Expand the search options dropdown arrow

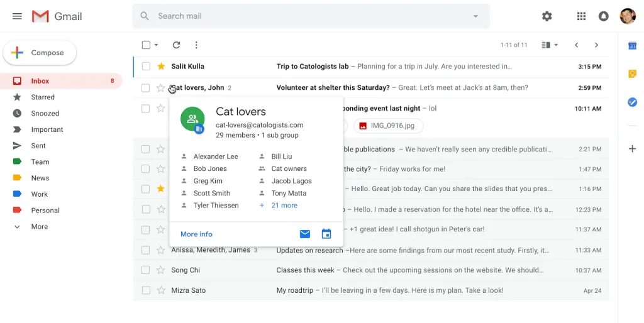coord(475,16)
